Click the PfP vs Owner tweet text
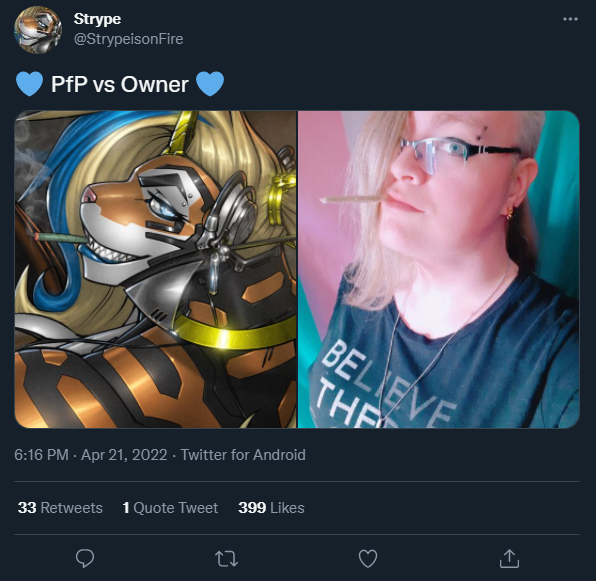Image resolution: width=596 pixels, height=581 pixels. coord(120,84)
